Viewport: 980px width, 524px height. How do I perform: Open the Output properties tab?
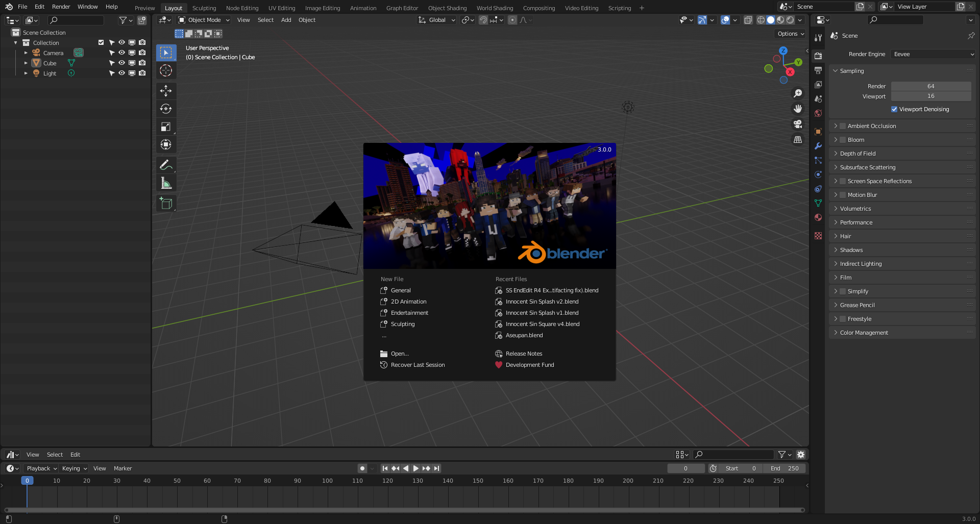(x=818, y=70)
